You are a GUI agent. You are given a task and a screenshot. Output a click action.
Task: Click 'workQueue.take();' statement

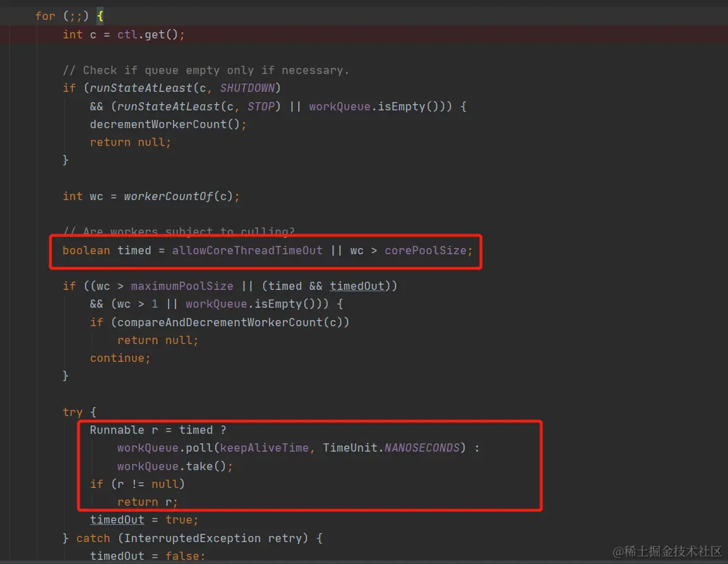pos(175,466)
